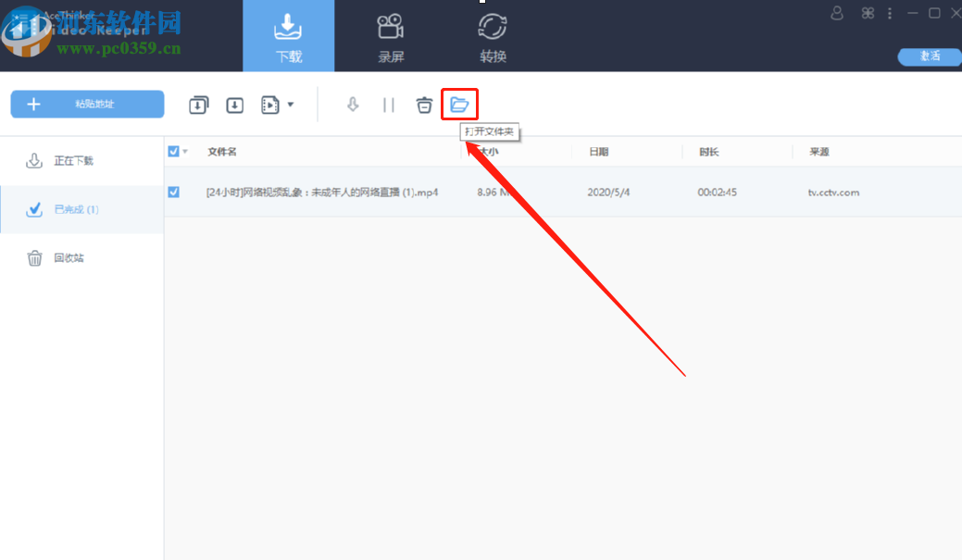
Task: Click the 激活 activation button
Action: [929, 56]
